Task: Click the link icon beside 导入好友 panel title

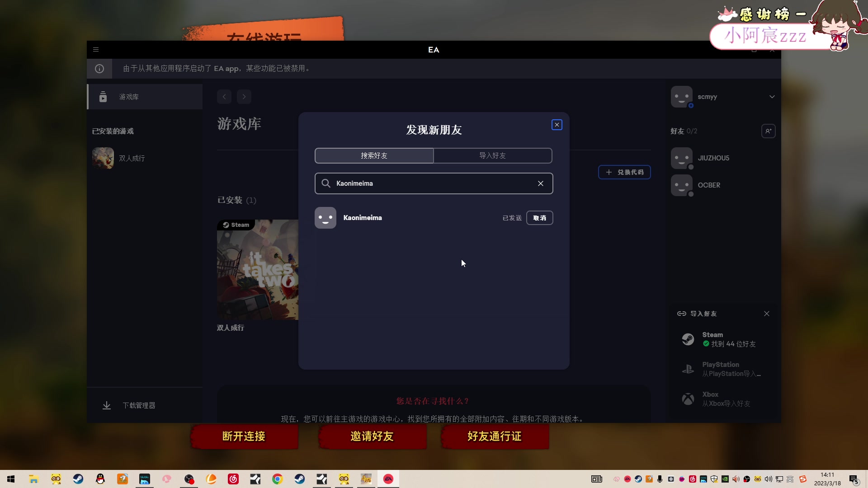Action: [682, 314]
